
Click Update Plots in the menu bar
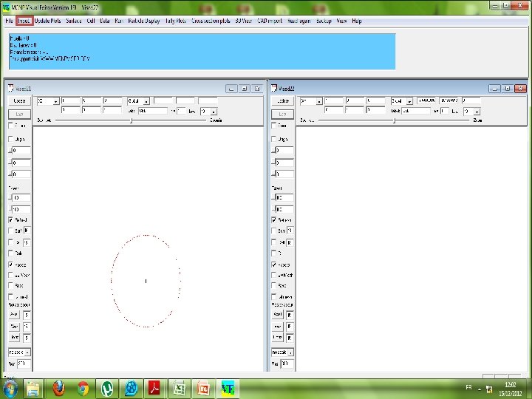coord(48,21)
